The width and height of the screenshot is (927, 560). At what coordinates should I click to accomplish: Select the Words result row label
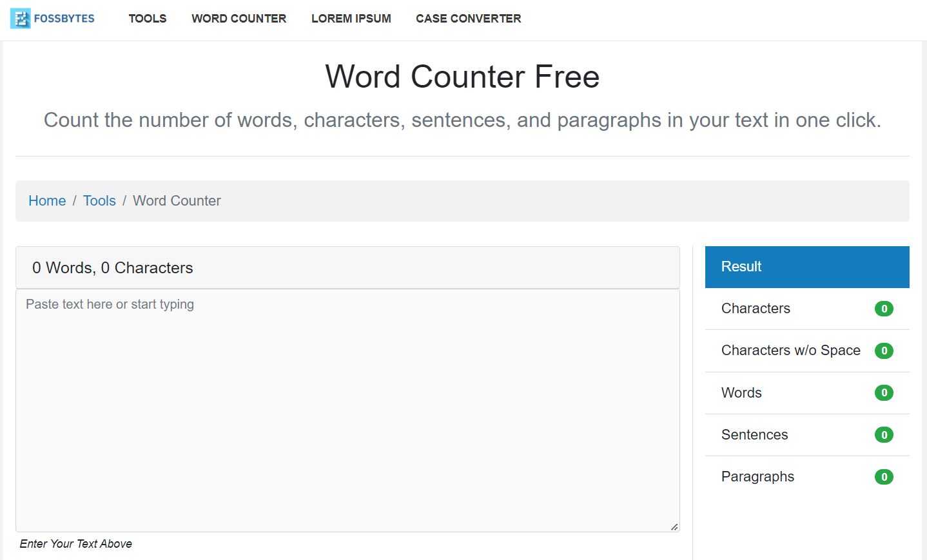(741, 392)
